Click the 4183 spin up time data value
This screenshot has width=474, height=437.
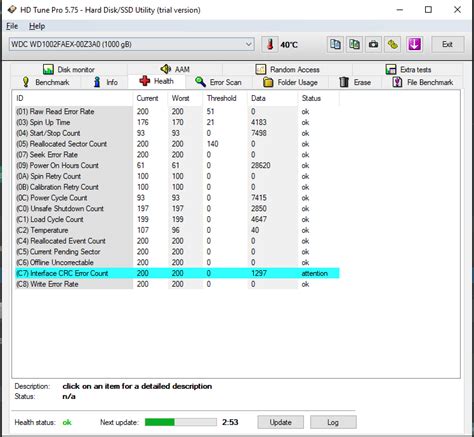[x=259, y=122]
